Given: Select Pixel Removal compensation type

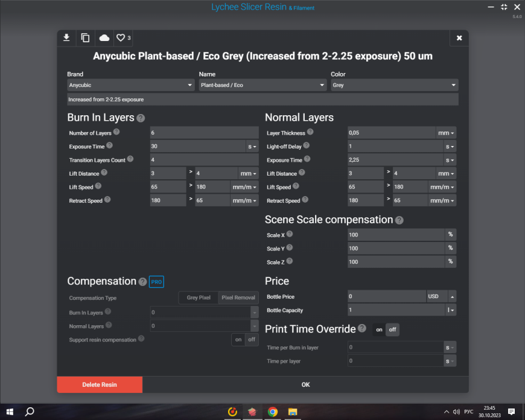Looking at the screenshot, I should (x=238, y=297).
